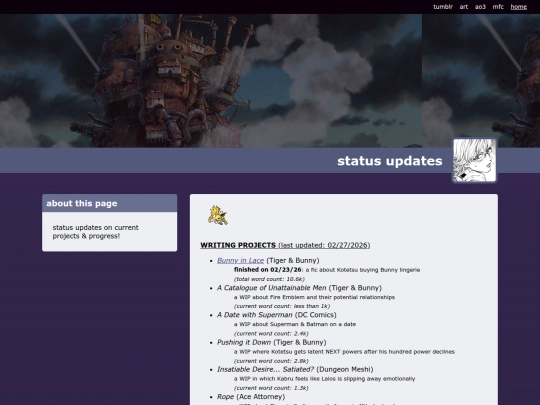Select 'a WIP about Superman & Batman on a date'

[x=295, y=324]
